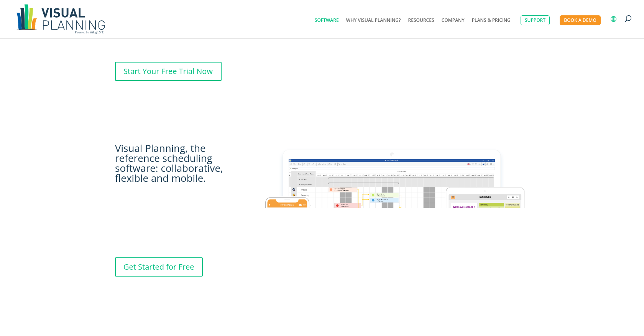Click 'Powered by Stilog I.S.T.' text

[x=89, y=33]
